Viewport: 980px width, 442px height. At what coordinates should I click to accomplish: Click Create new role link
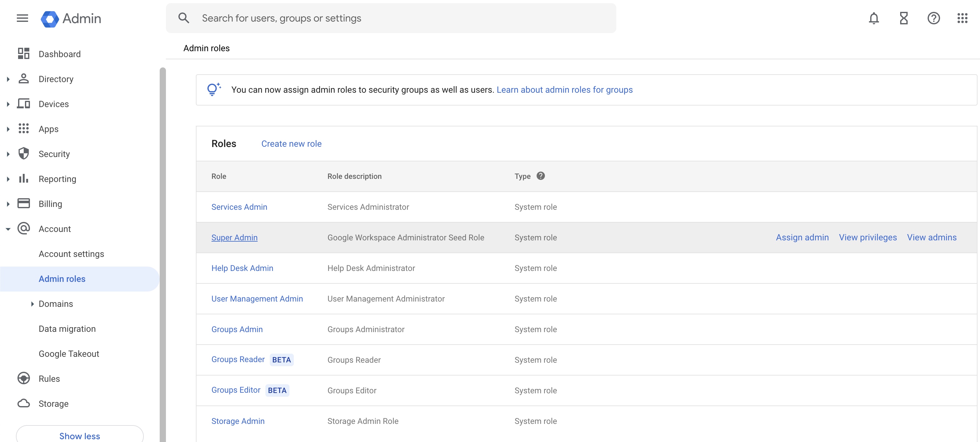[291, 144]
